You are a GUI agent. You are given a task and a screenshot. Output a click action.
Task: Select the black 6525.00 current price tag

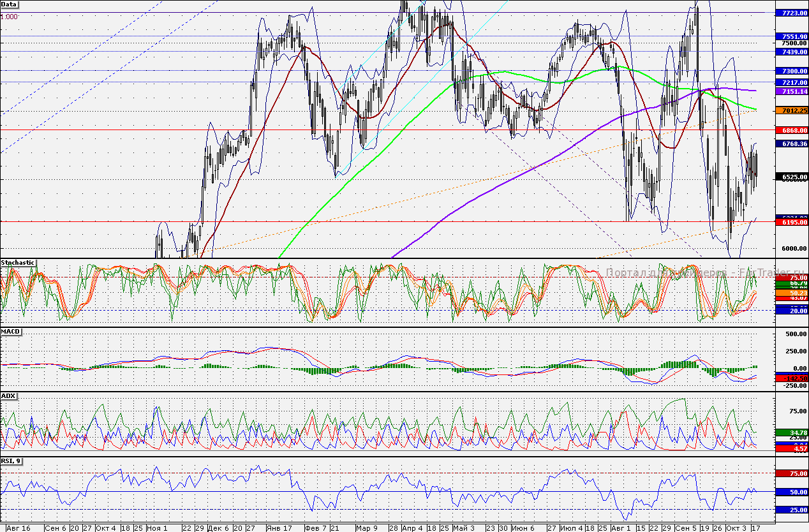pyautogui.click(x=790, y=177)
